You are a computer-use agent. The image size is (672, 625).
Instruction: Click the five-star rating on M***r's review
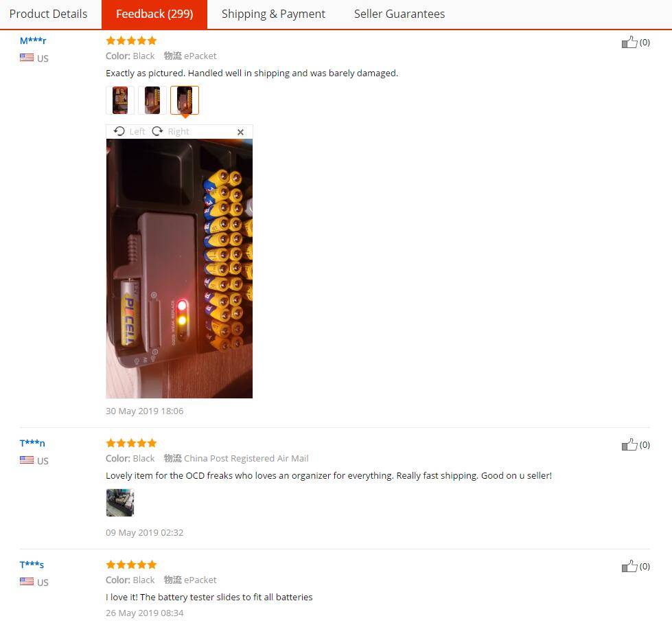(x=131, y=41)
